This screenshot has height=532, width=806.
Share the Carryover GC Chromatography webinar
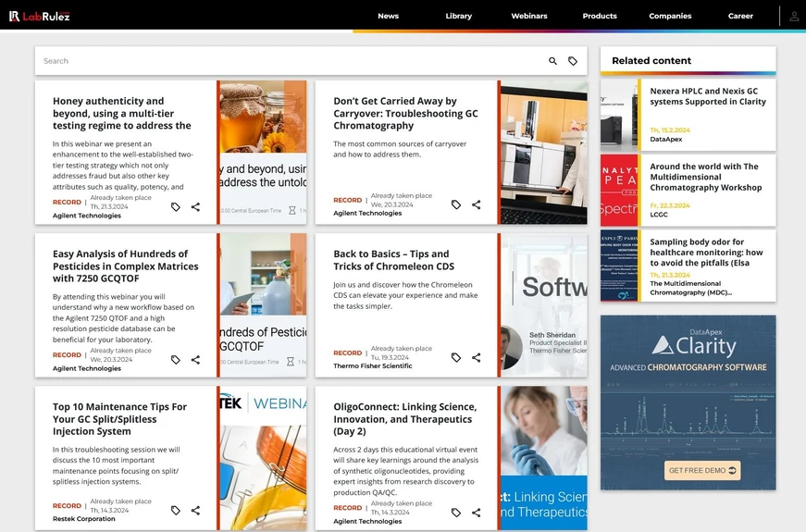pyautogui.click(x=476, y=204)
